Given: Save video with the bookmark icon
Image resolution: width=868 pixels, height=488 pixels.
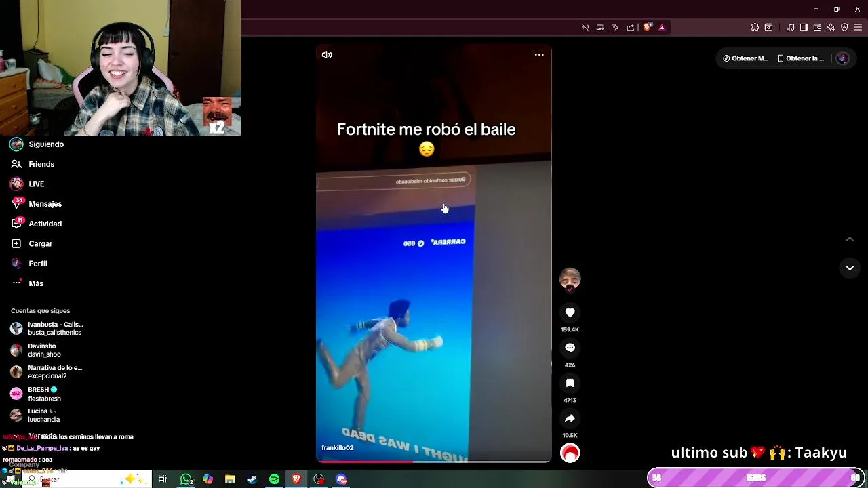Looking at the screenshot, I should point(570,383).
